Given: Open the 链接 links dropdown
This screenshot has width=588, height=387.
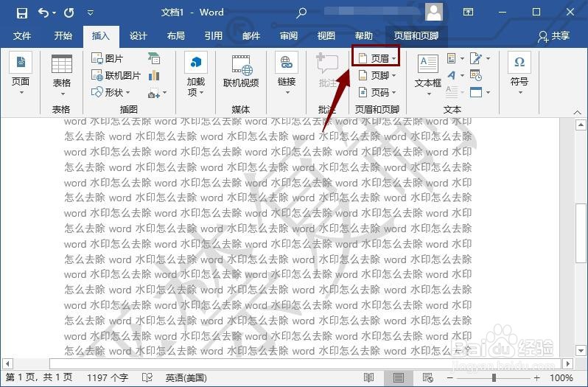Looking at the screenshot, I should point(287,74).
